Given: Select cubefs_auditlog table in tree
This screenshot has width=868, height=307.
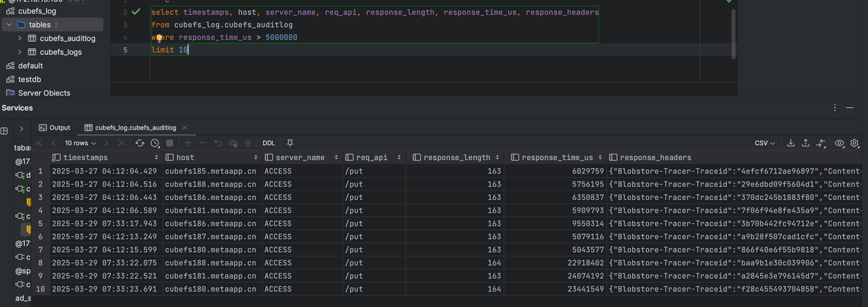Looking at the screenshot, I should click(x=67, y=39).
